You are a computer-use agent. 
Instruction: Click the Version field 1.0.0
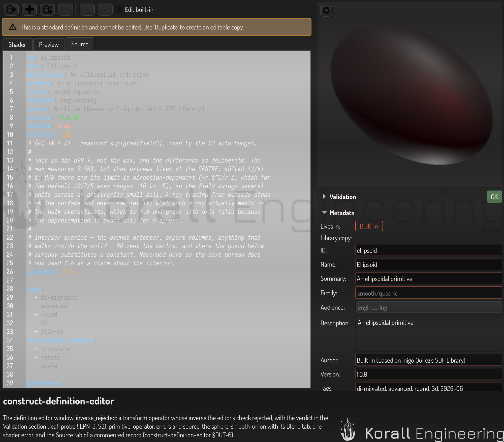pos(429,374)
